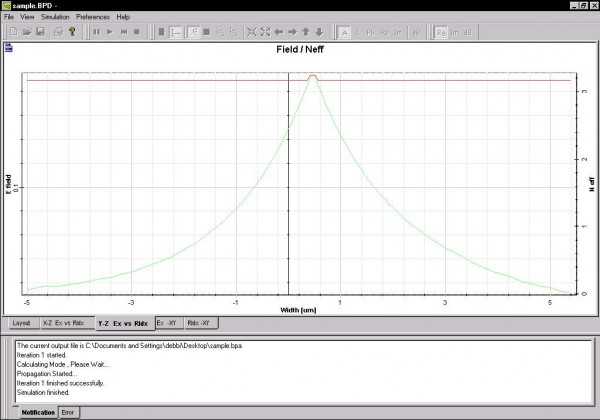Screen dimensions: 600x420
Task: Pan right with the right arrow icon
Action: 292,32
